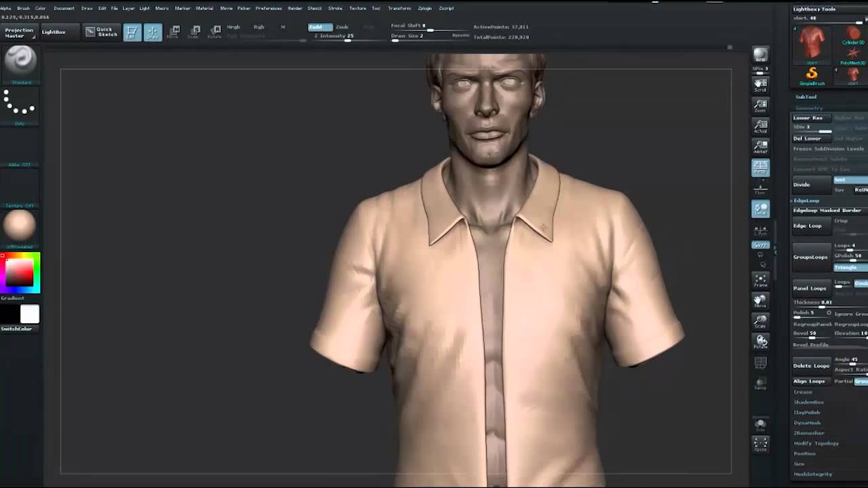
Task: Open the Document menu
Action: (64, 8)
